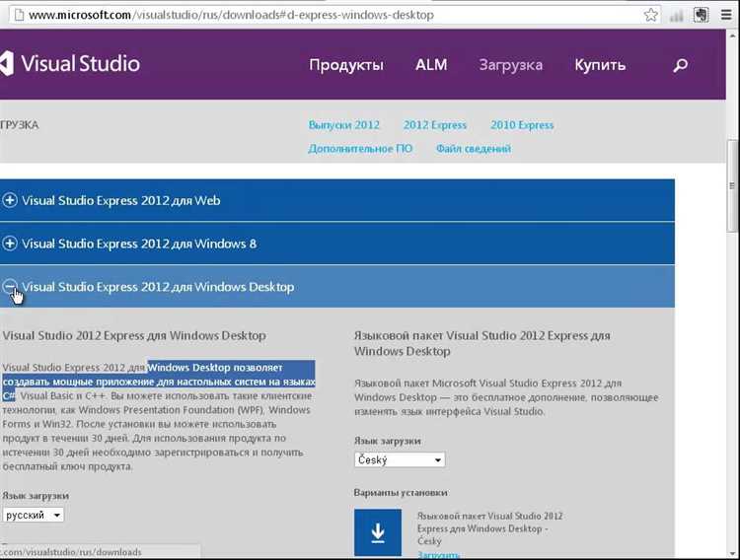Screen dimensions: 740x560
Task: Click the vertical scrollbar thumb
Action: 732,185
